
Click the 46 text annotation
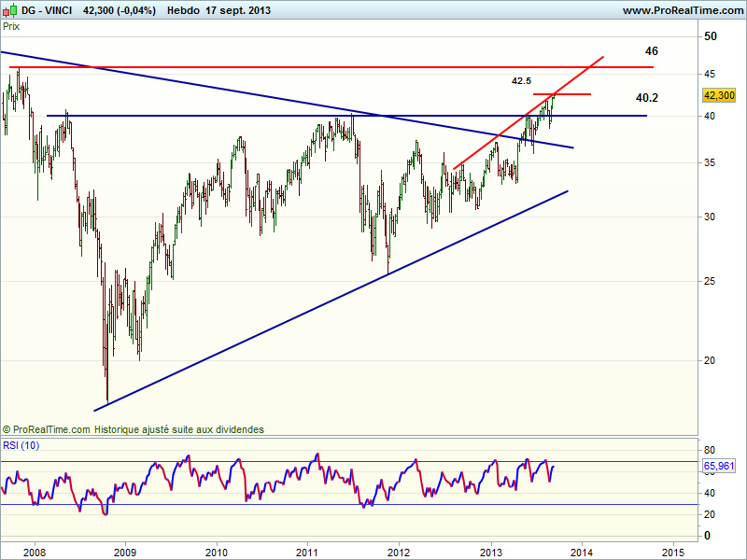(x=652, y=50)
